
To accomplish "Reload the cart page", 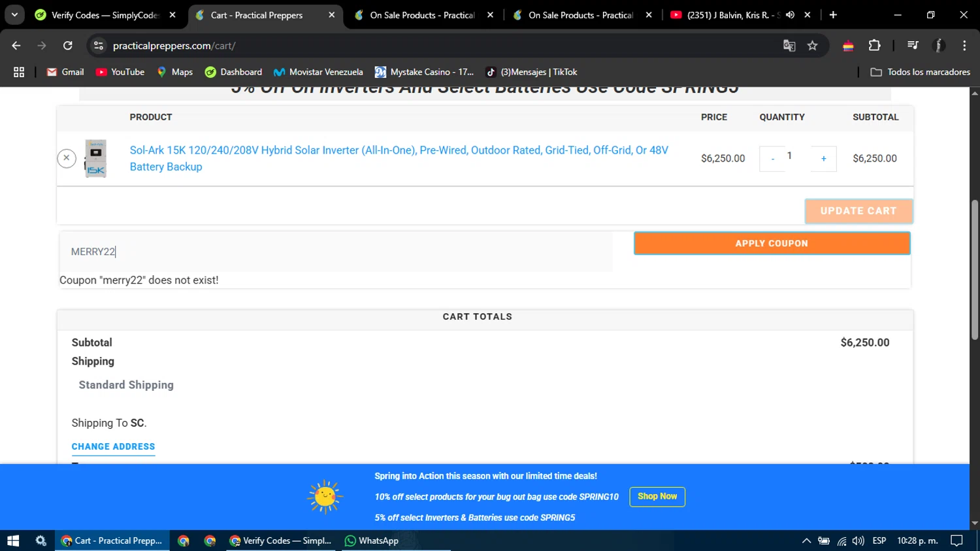I will [x=68, y=45].
